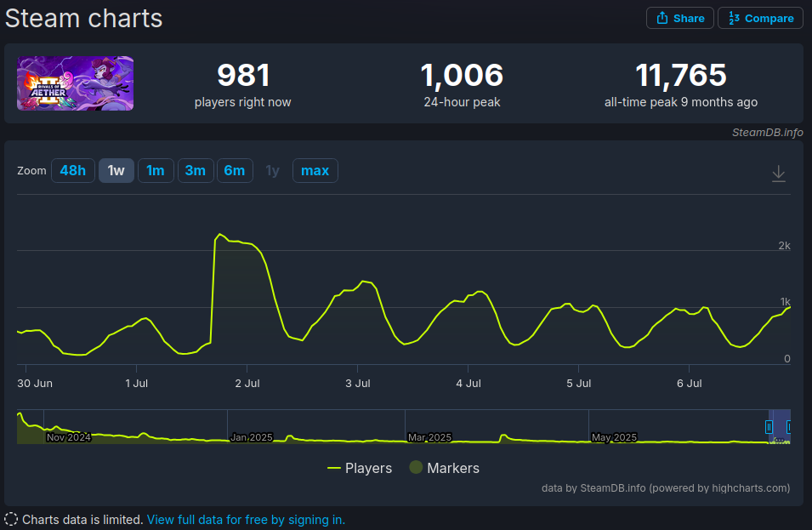Grab the right navigator range handle
The height and width of the screenshot is (530, 812).
tap(789, 427)
